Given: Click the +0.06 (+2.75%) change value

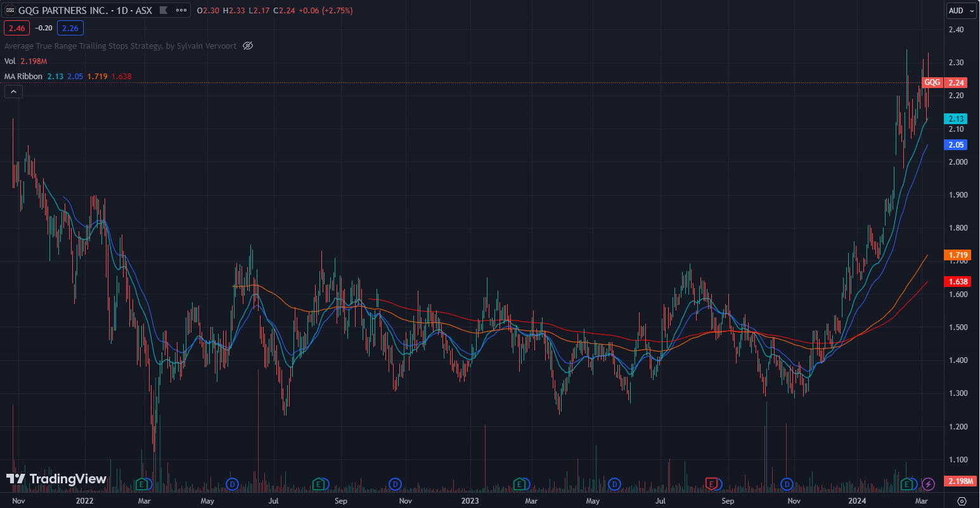Looking at the screenshot, I should coord(326,11).
